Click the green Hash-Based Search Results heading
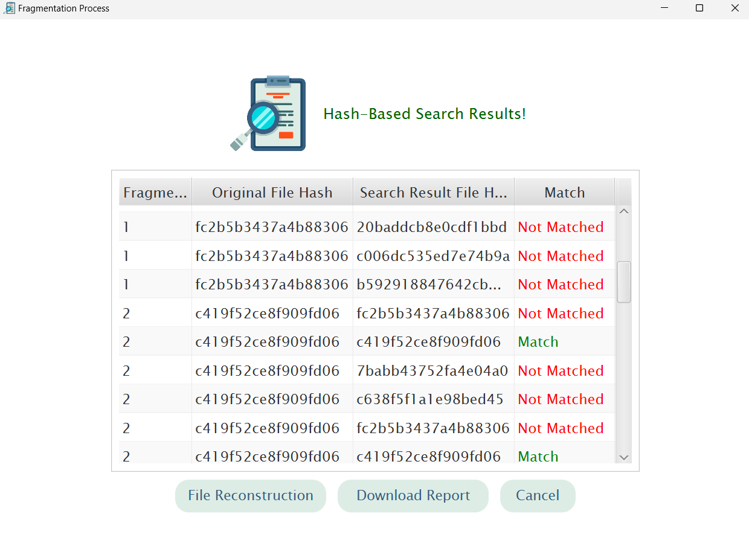 point(425,114)
